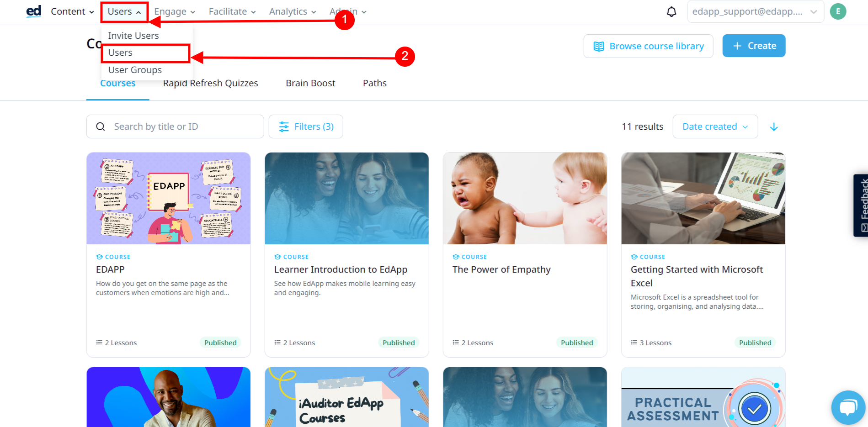Open the chat support bubble

coord(848,407)
